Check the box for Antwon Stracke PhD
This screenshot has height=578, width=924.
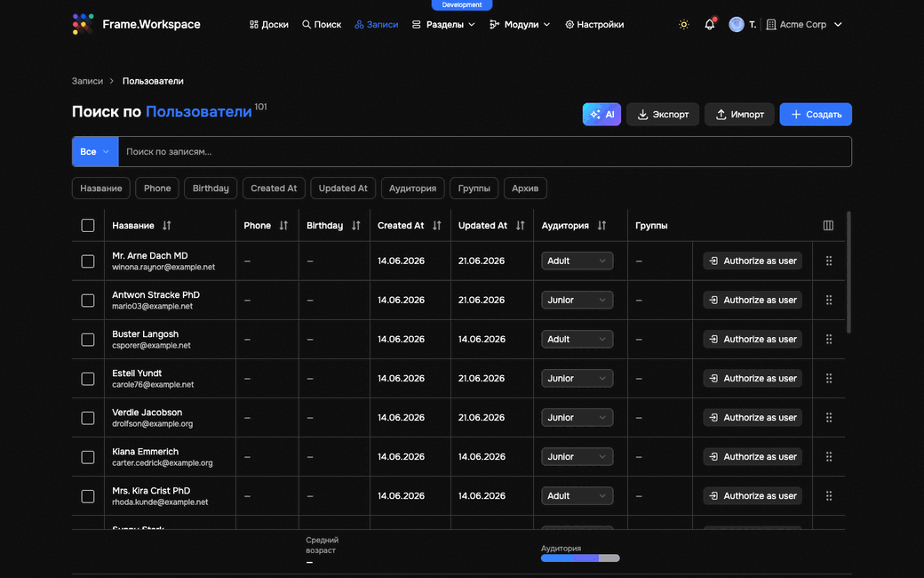[x=88, y=301]
